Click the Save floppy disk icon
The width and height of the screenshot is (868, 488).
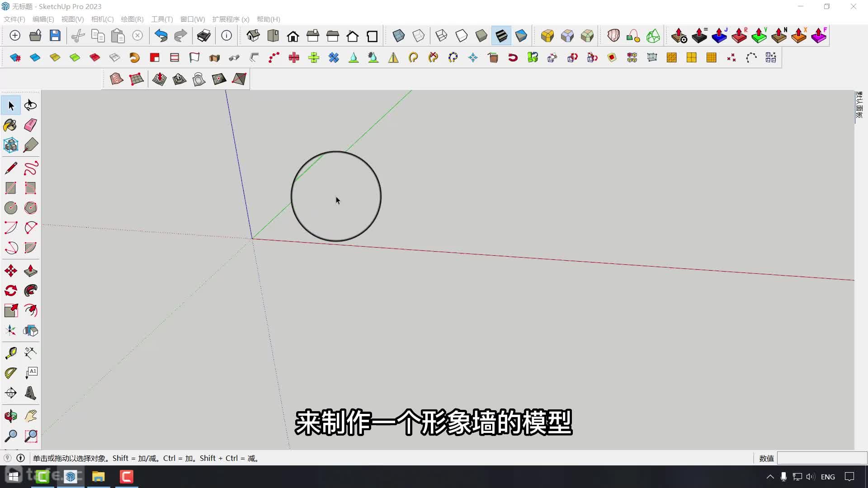point(55,36)
